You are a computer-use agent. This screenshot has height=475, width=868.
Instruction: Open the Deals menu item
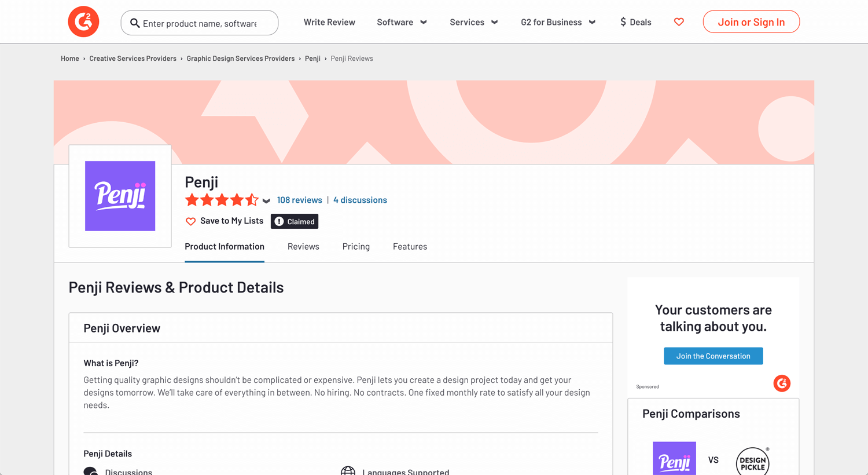click(x=635, y=22)
